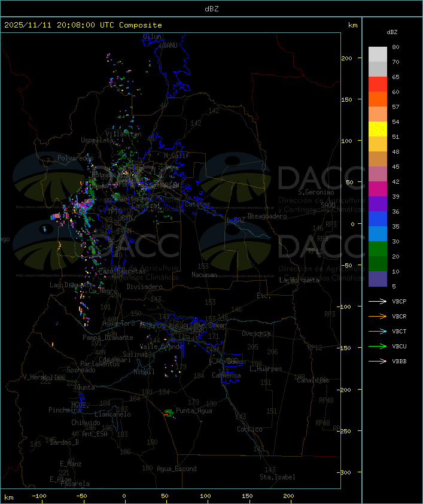Click the '-100' tick on bottom axis
423x504 pixels.
click(39, 496)
